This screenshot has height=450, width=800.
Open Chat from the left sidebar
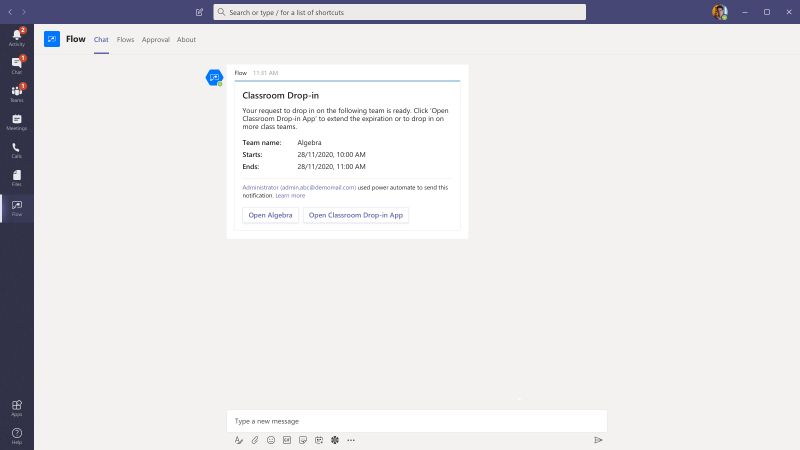click(x=17, y=65)
